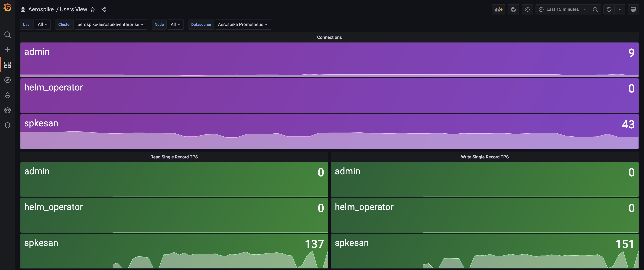Click the refresh dashboard button

coord(609,9)
